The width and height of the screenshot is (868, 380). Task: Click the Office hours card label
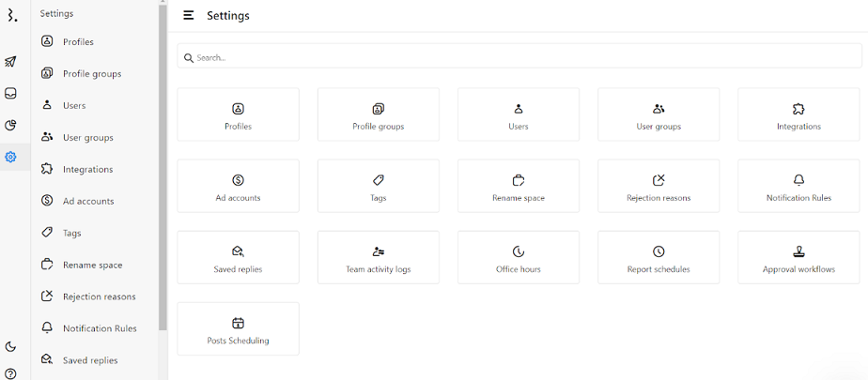click(519, 269)
